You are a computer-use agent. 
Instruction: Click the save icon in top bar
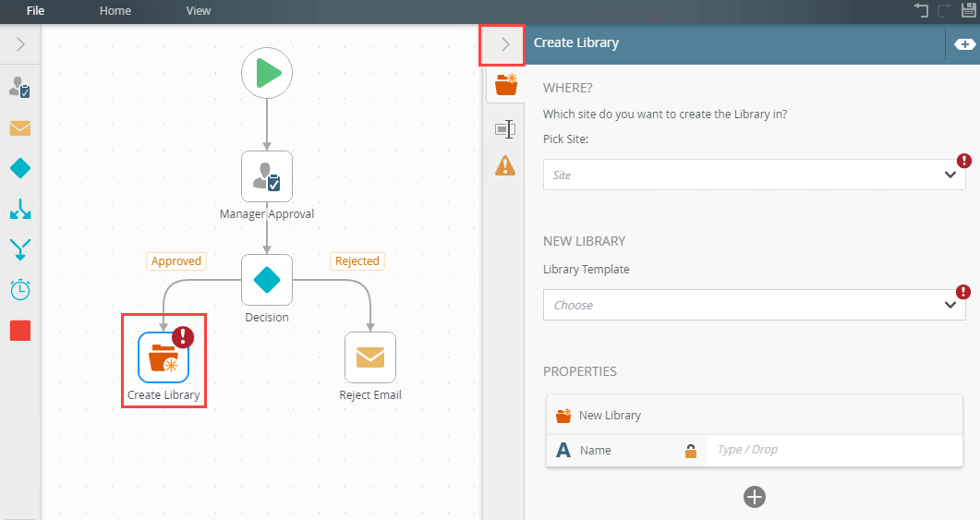969,9
